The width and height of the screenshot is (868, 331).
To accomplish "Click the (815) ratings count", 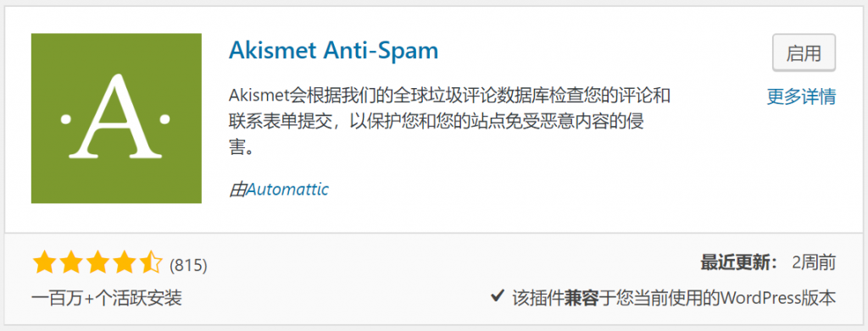I will pos(188,266).
